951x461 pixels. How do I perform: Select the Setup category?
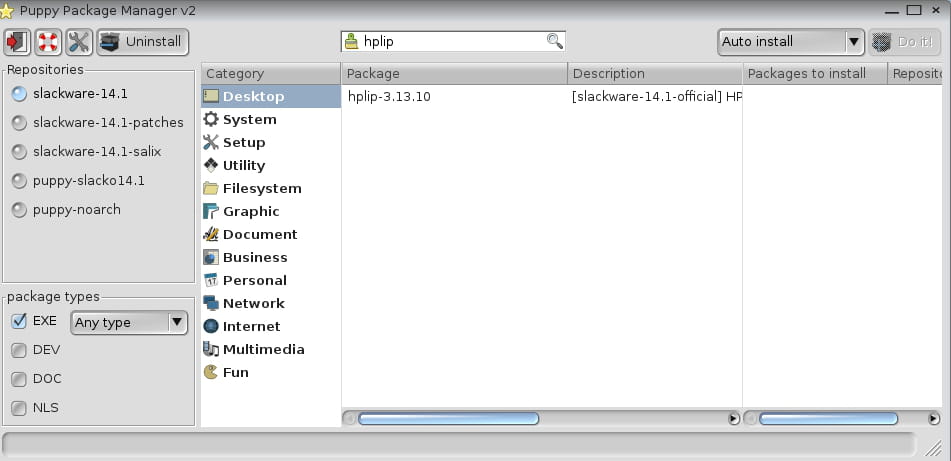(271, 143)
